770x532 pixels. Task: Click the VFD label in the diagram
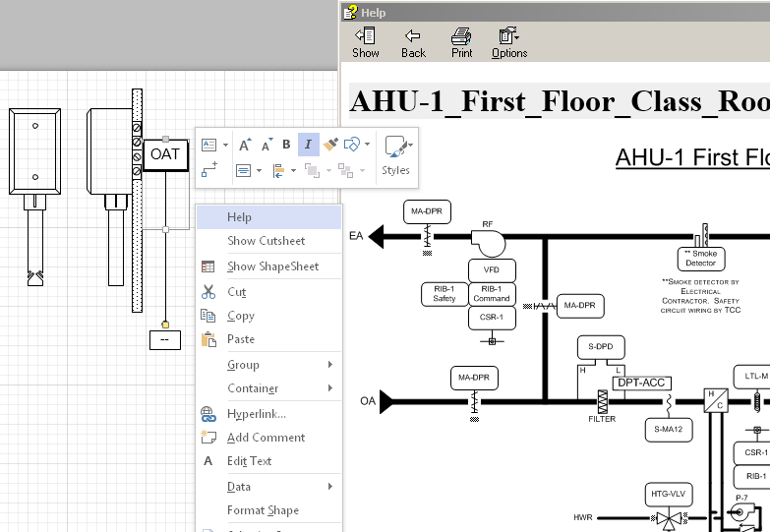492,269
